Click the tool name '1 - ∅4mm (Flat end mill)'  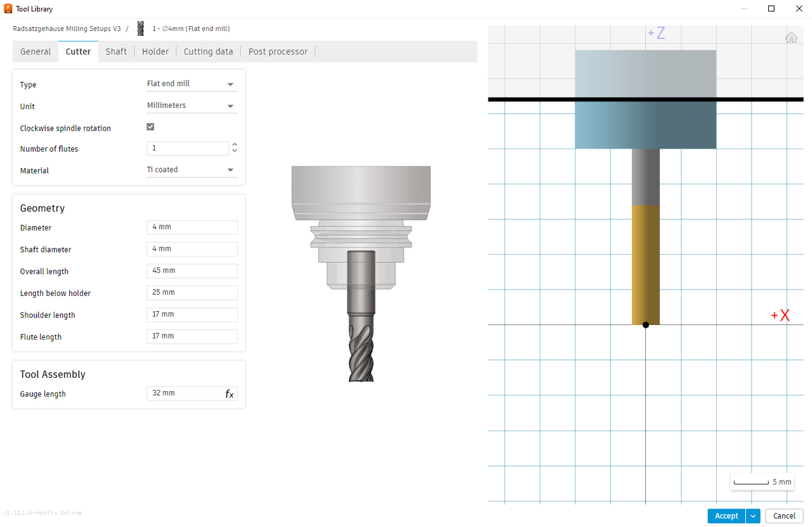click(x=191, y=29)
